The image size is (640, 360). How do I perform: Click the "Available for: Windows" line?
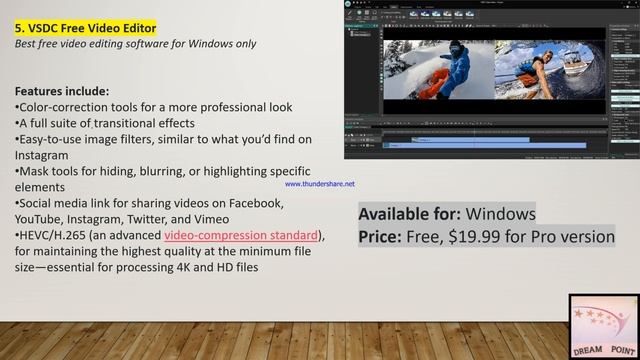[x=447, y=214]
